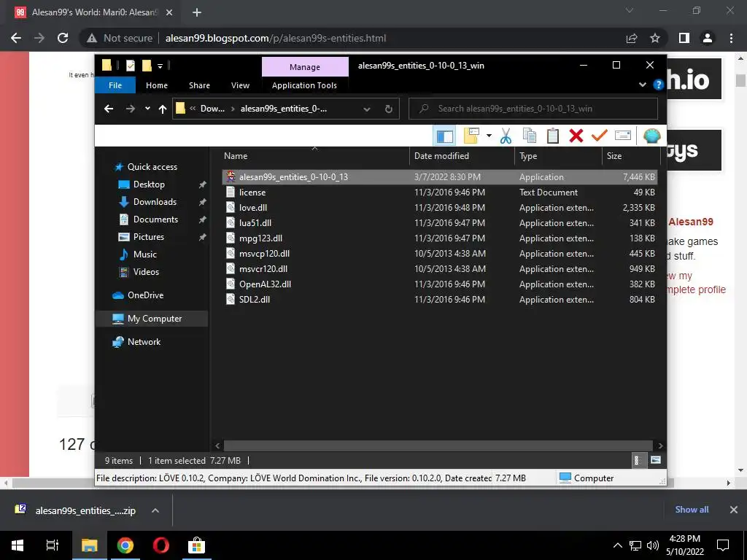747x560 pixels.
Task: Click the Dow... breadcrumb in address bar
Action: point(212,109)
